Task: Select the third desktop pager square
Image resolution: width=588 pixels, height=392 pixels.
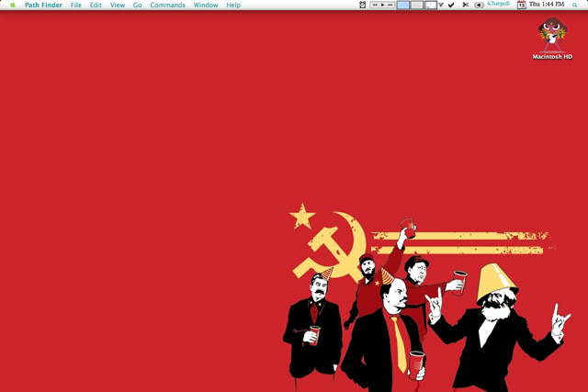Action: [430, 5]
